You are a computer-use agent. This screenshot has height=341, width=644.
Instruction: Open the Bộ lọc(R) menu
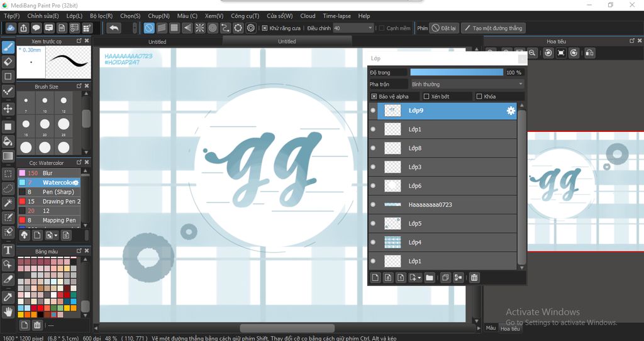tap(101, 16)
